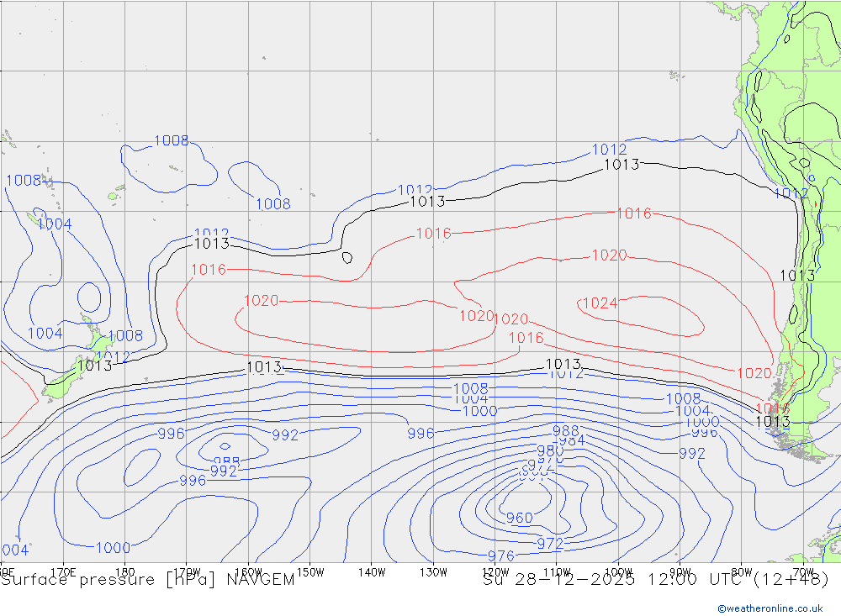Open the weatheronline.co.uk copyright link

[770, 608]
